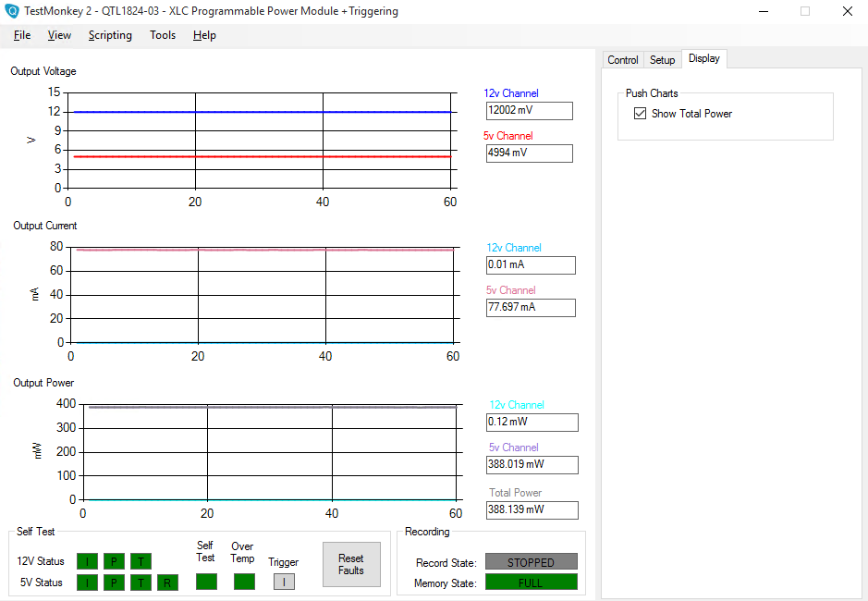Click the green Over Temp indicator box
The width and height of the screenshot is (868, 601).
(244, 582)
